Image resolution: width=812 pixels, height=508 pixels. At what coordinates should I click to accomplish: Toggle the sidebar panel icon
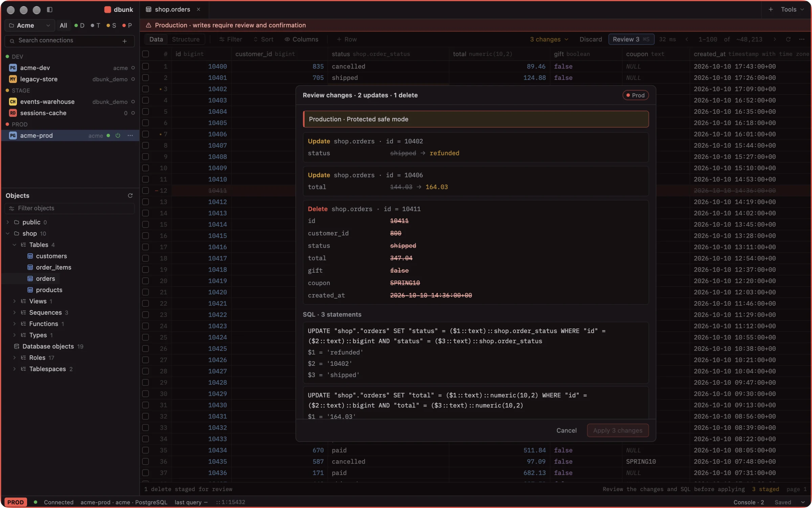click(x=49, y=9)
